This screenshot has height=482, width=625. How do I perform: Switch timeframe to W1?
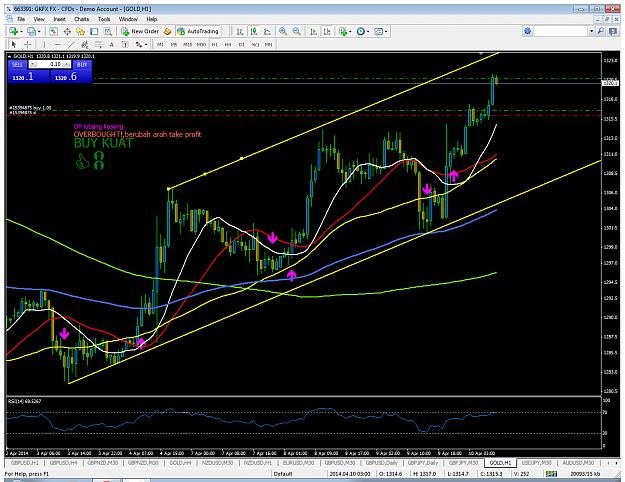255,45
